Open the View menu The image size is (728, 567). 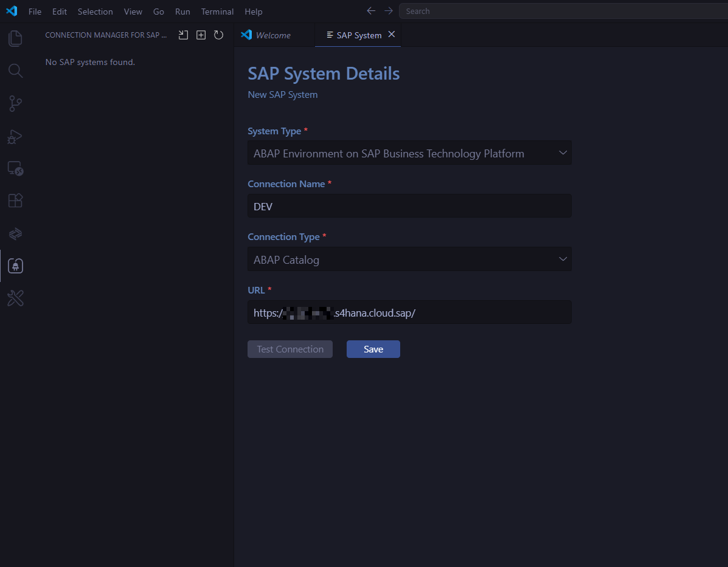coord(133,12)
